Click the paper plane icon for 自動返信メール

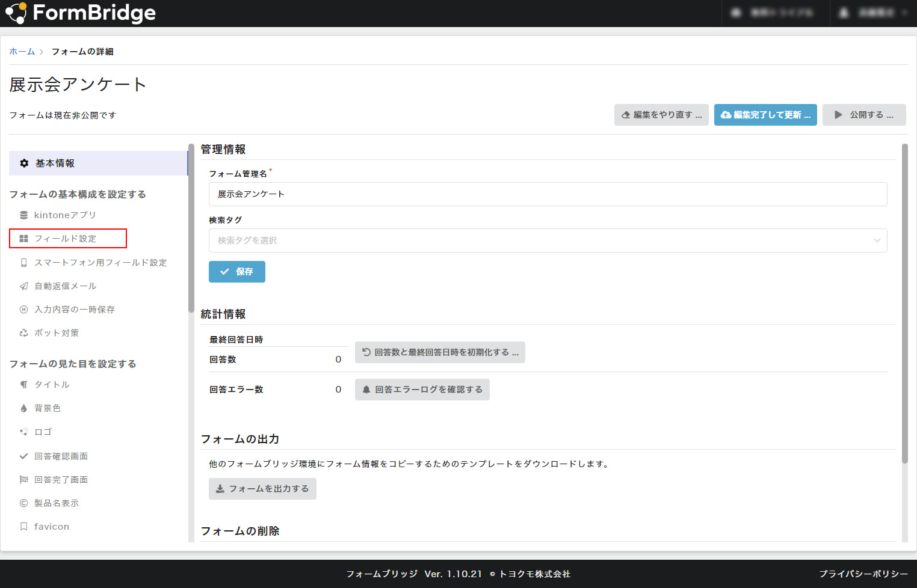pos(24,286)
